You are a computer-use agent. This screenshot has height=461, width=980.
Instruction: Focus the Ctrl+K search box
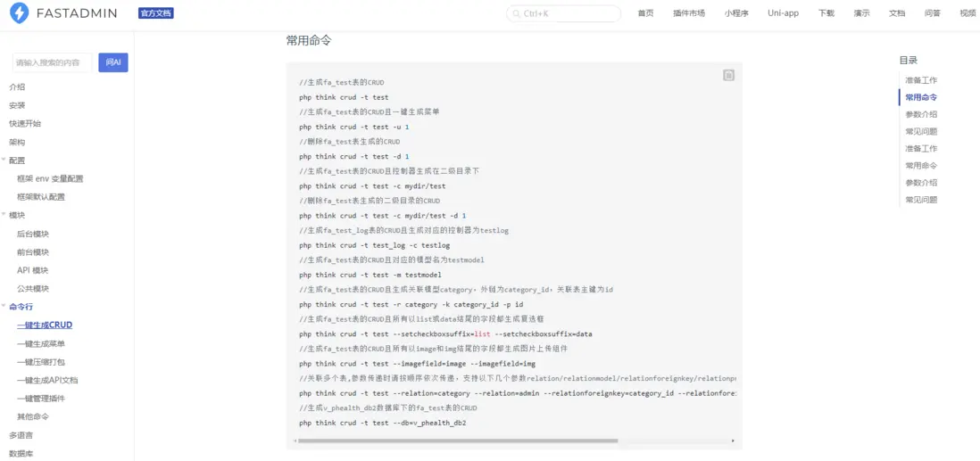point(564,13)
